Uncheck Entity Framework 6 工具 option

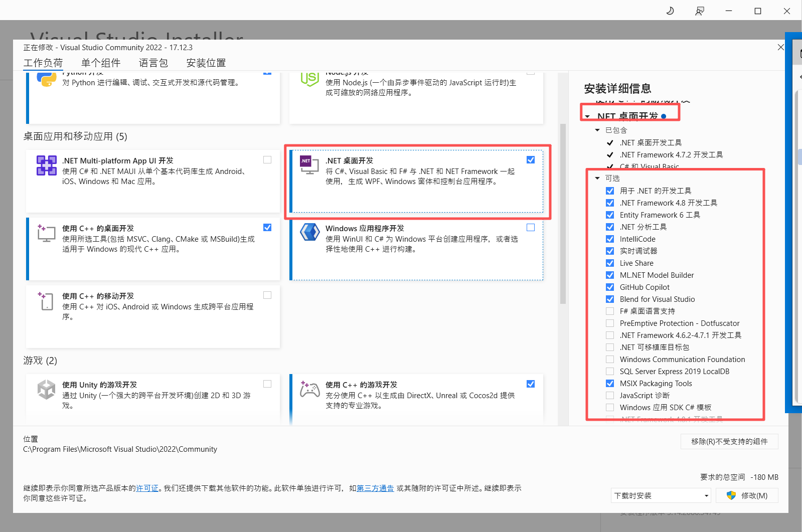610,215
